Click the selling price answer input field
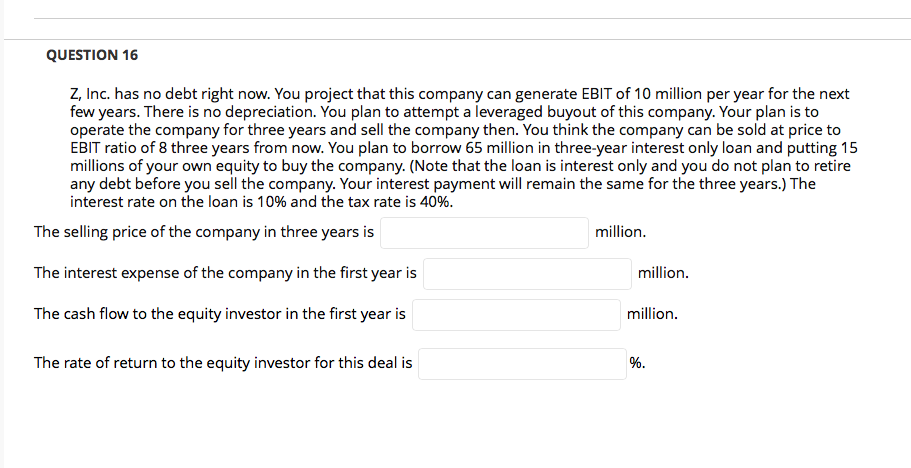 point(483,232)
